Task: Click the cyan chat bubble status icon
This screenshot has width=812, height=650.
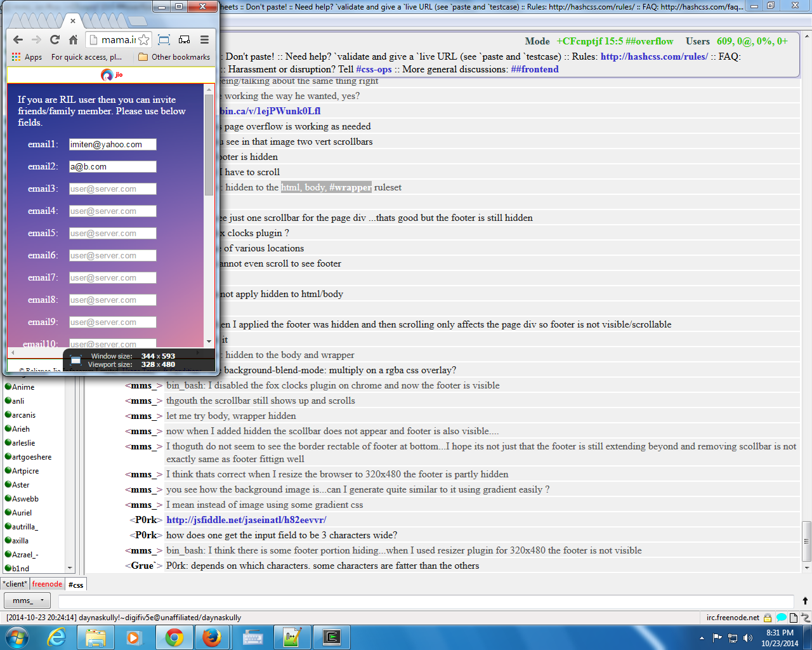Action: [x=781, y=617]
